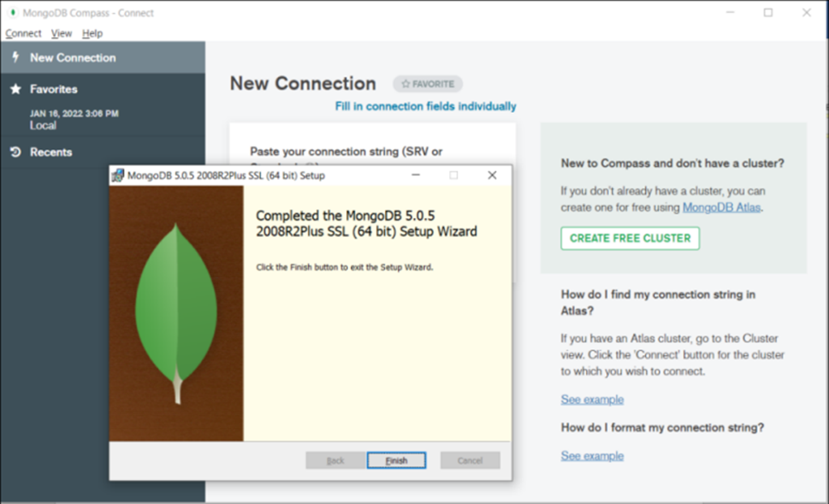Screen dimensions: 829x504
Task: Click the maximize box of the Setup dialog
Action: [453, 175]
